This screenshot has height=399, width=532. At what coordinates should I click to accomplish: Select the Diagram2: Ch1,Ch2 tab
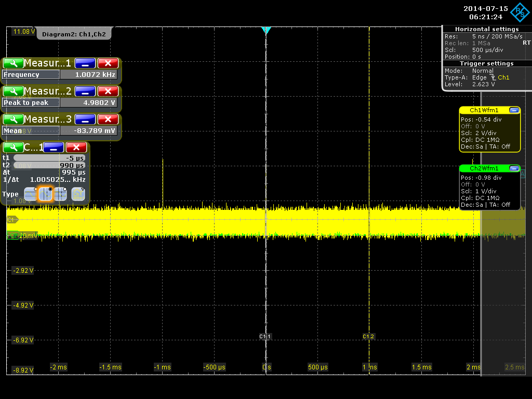click(74, 34)
